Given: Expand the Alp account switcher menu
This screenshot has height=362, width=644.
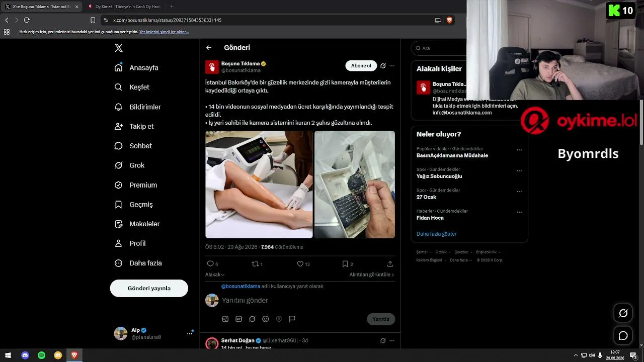Looking at the screenshot, I should (x=190, y=333).
